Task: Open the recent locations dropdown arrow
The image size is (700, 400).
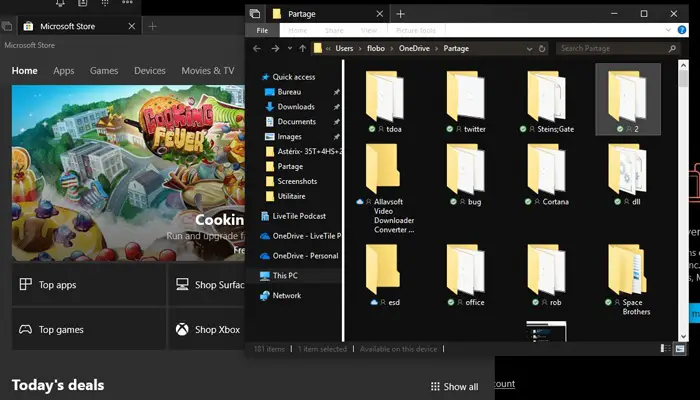Action: 289,48
